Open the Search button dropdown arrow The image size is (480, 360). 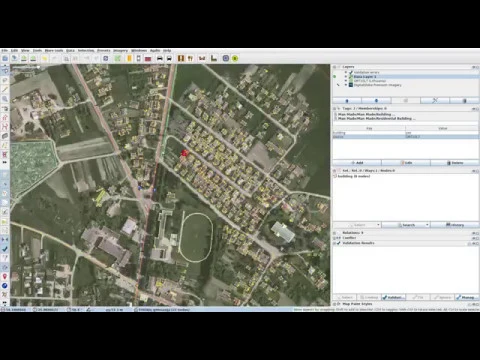(x=427, y=225)
